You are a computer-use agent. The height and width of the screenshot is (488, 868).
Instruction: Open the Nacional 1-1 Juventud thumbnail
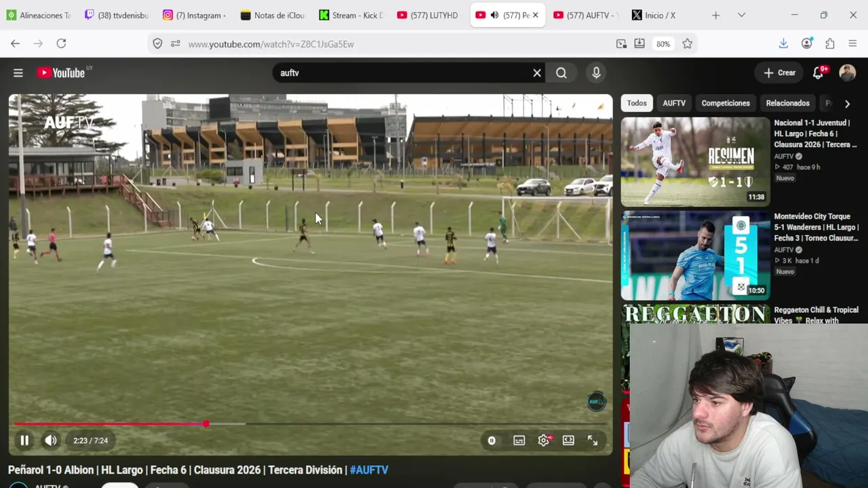click(x=695, y=162)
